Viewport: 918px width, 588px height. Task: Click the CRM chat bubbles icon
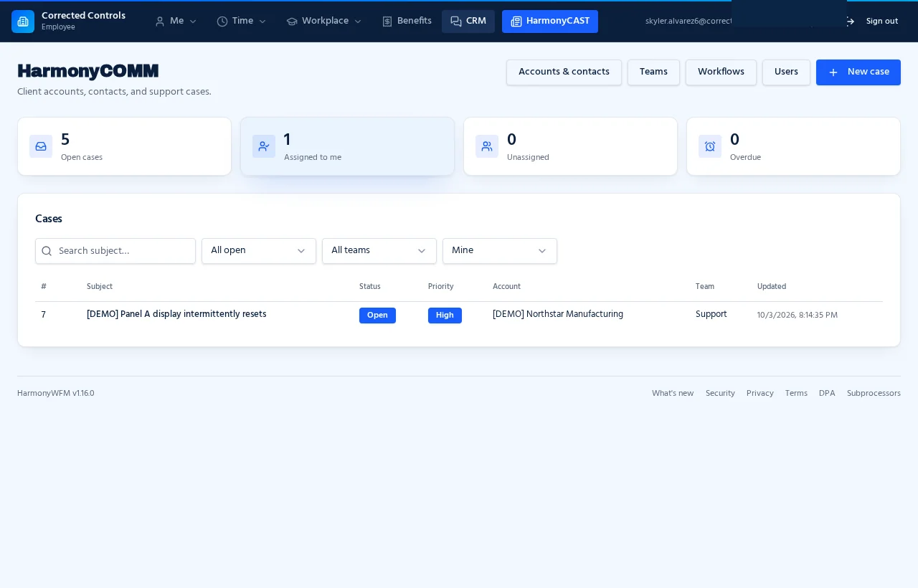click(456, 22)
